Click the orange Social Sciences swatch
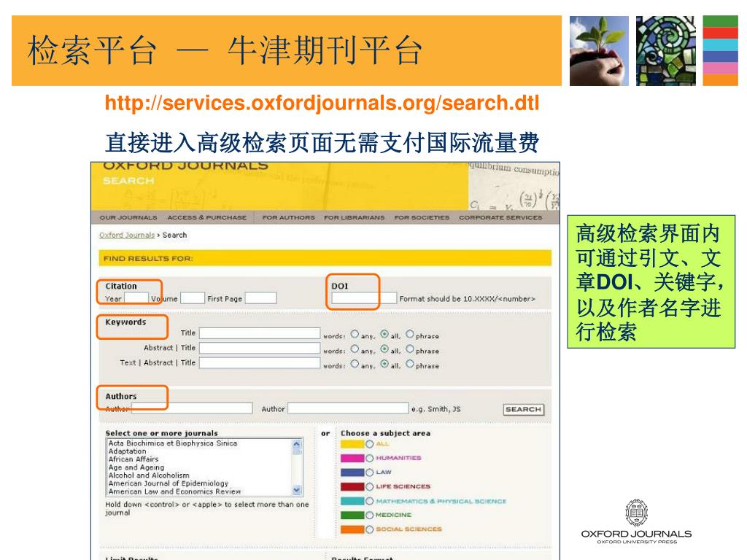The width and height of the screenshot is (747, 560). coord(352,529)
